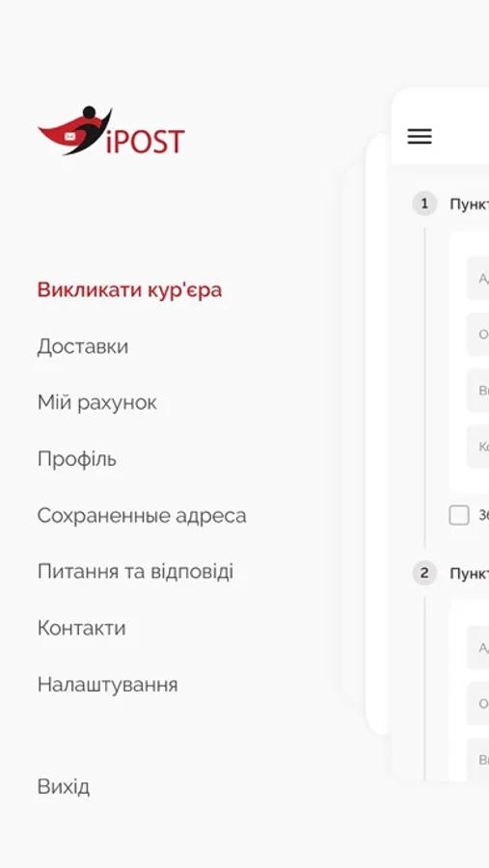The image size is (489, 868).
Task: Open Питання та відповіді
Action: click(x=135, y=571)
